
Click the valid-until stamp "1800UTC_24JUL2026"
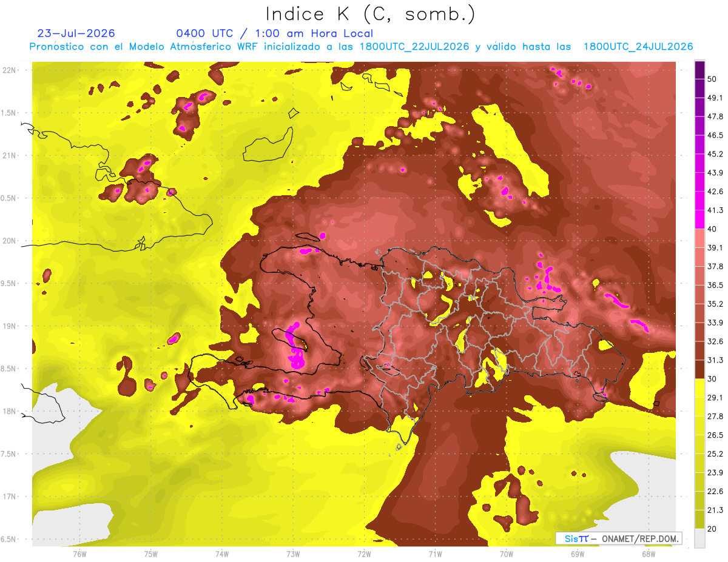(638, 47)
